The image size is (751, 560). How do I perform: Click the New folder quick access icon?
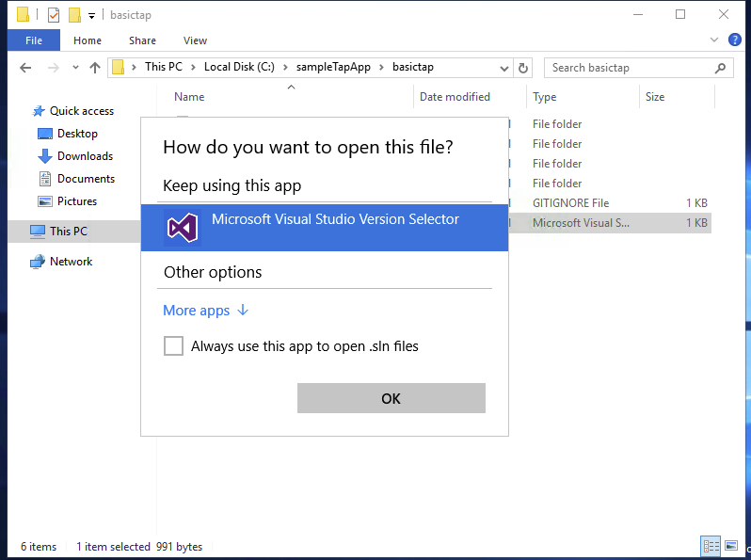pyautogui.click(x=74, y=15)
